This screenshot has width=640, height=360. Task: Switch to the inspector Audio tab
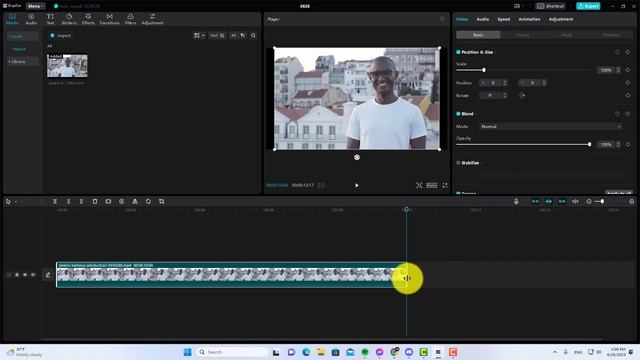tap(482, 19)
